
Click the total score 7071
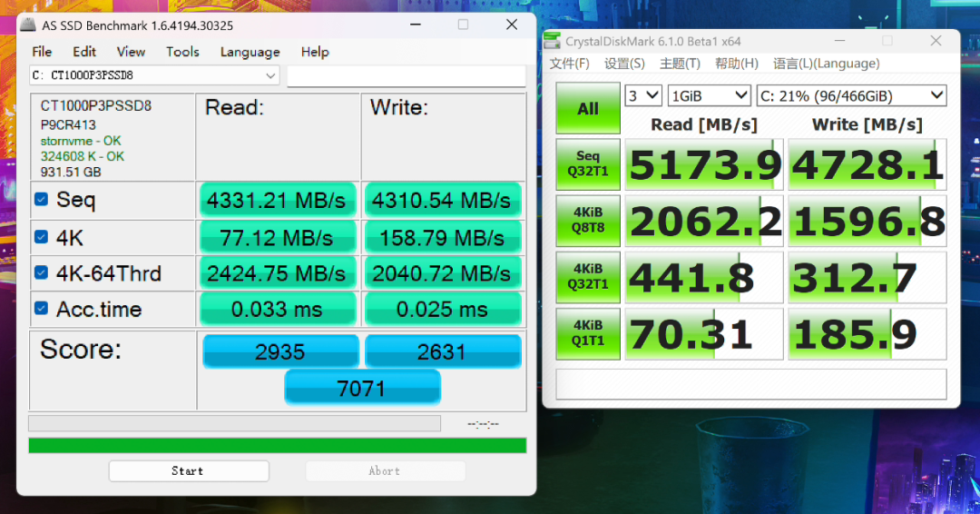tap(362, 389)
